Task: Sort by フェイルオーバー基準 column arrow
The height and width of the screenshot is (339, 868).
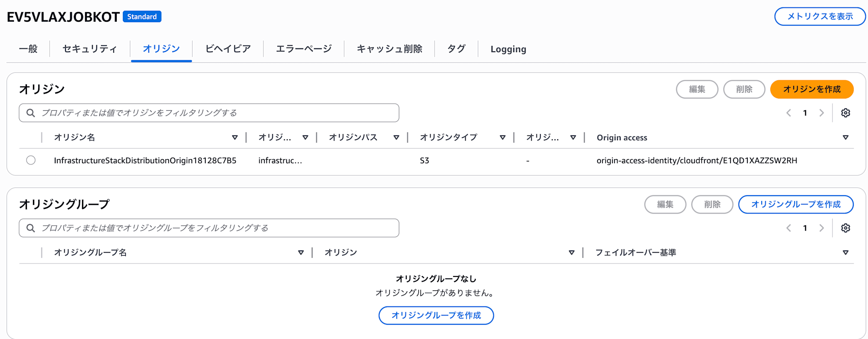Action: point(845,253)
